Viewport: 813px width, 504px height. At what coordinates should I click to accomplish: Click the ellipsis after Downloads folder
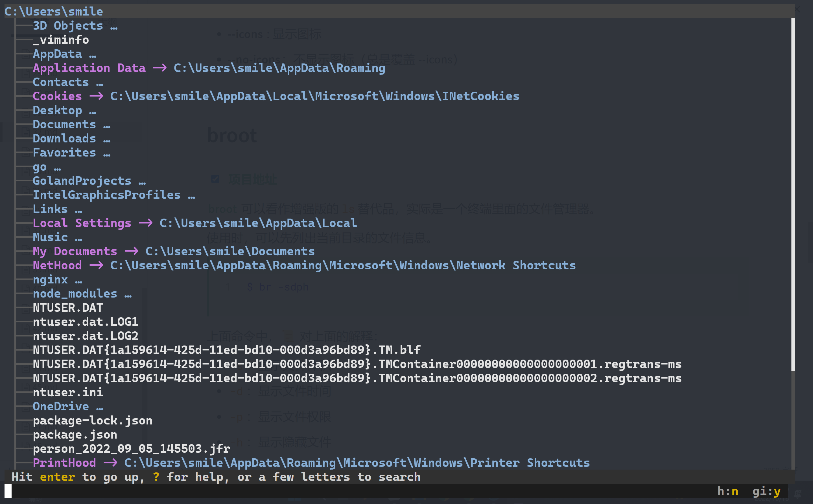click(107, 140)
